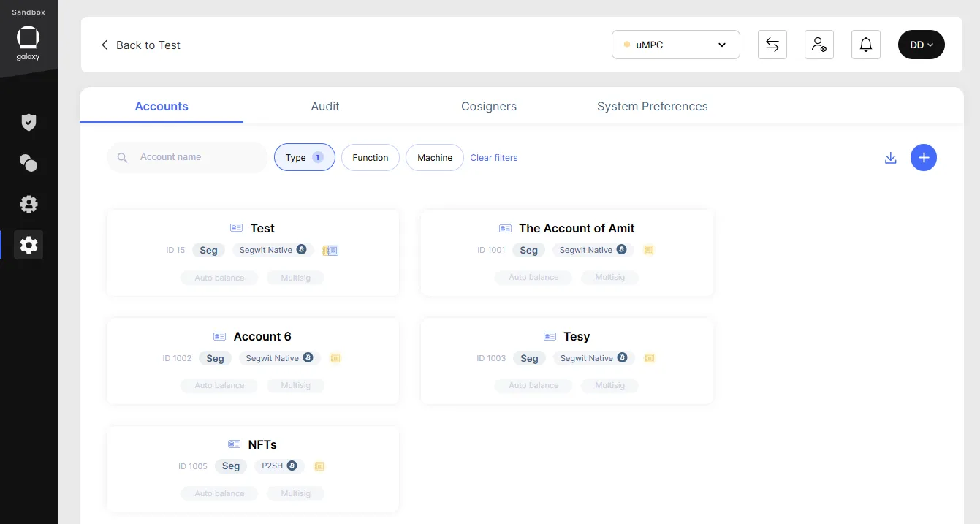Click the search magnifier icon

(123, 157)
